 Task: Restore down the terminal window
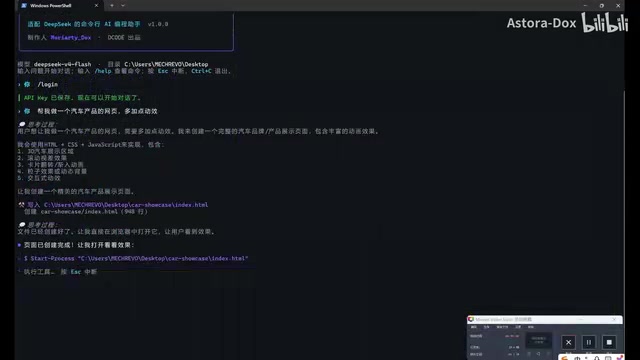pyautogui.click(x=601, y=6)
